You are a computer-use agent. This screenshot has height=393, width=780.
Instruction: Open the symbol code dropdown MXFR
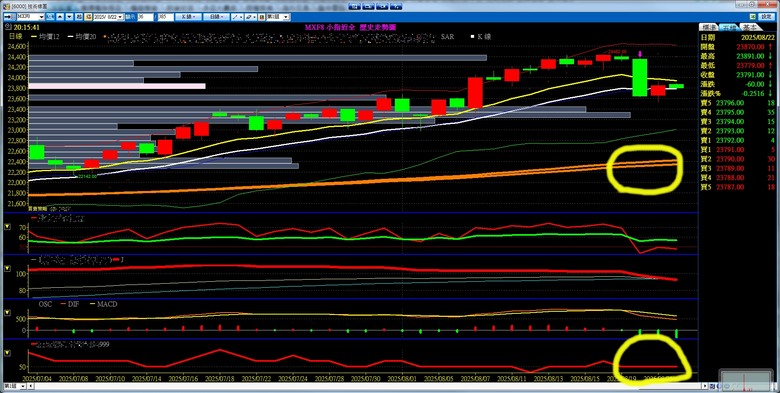41,17
